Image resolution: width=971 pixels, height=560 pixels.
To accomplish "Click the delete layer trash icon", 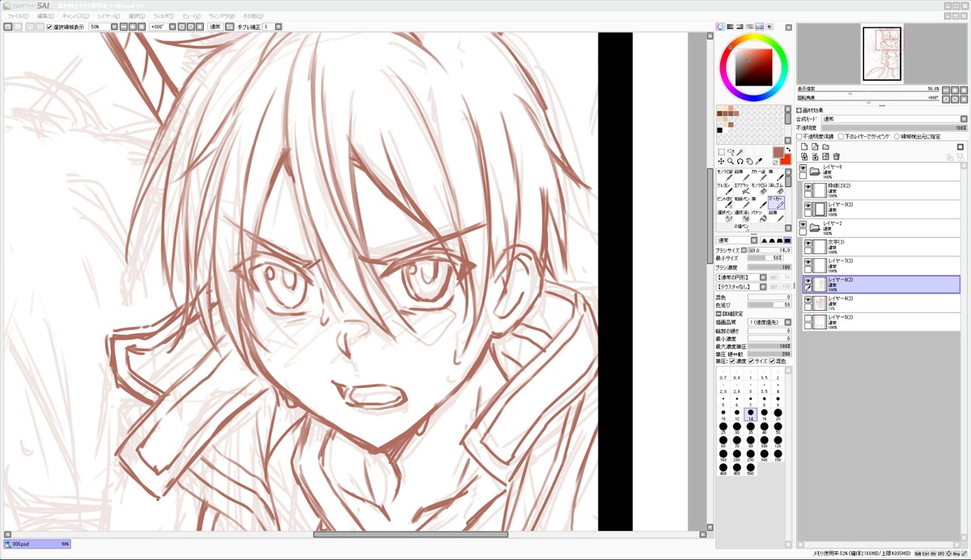I will coord(837,156).
